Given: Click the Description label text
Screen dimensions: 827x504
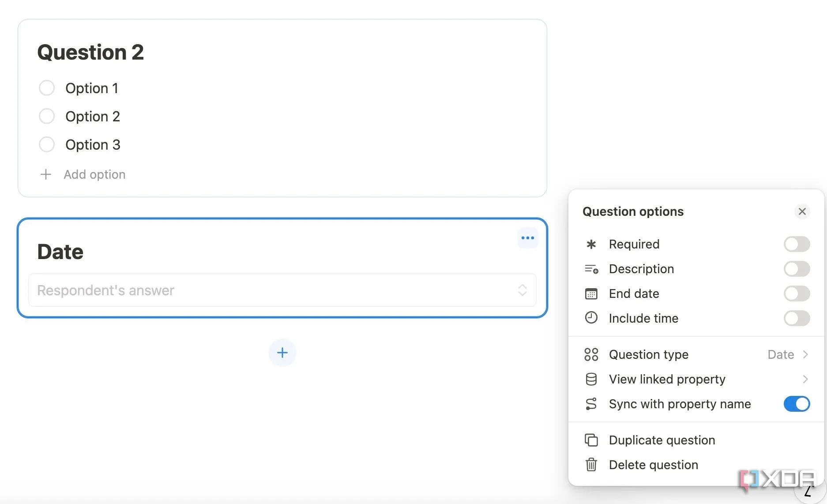Looking at the screenshot, I should [x=641, y=269].
